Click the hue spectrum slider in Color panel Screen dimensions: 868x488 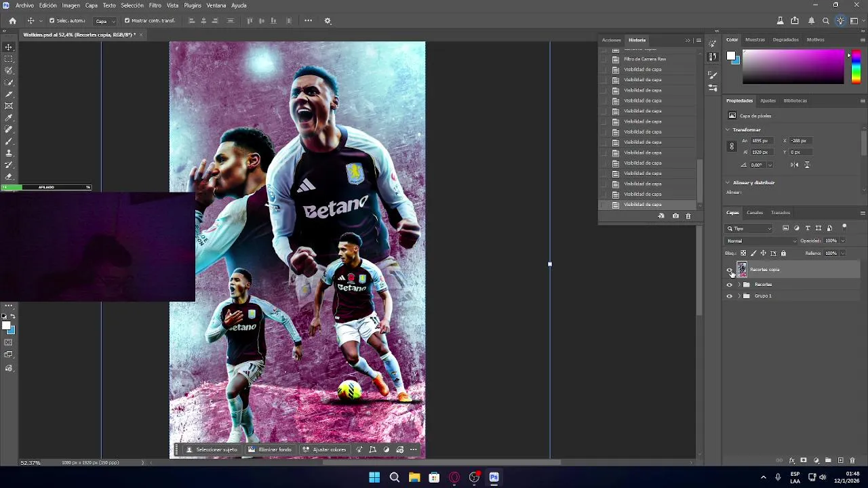(856, 67)
